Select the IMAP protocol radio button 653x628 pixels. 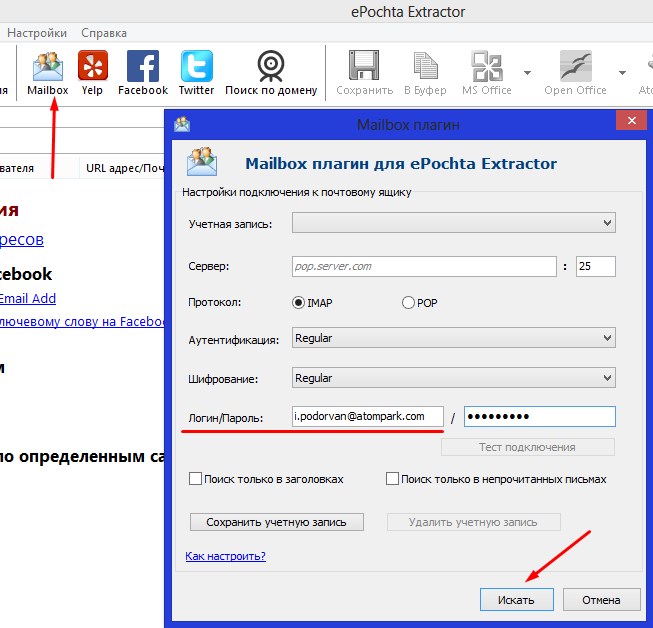(x=298, y=302)
